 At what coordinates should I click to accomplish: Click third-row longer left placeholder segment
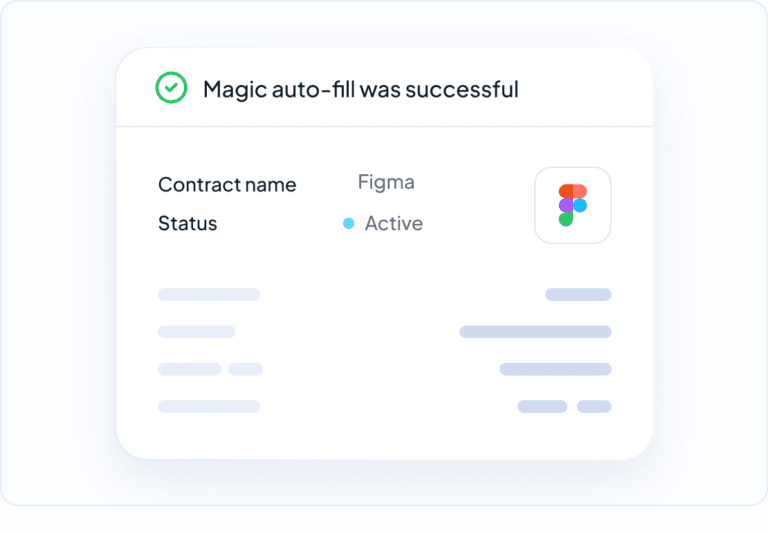190,369
